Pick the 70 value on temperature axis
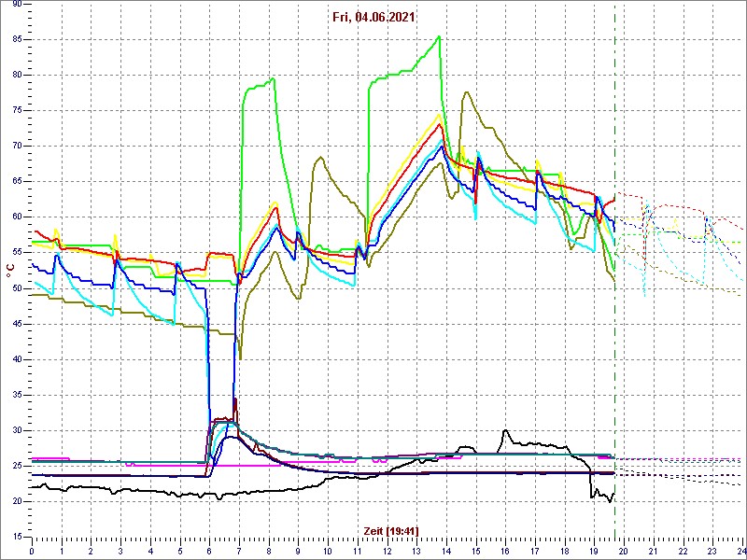Viewport: 747px width, 560px height. point(17,147)
